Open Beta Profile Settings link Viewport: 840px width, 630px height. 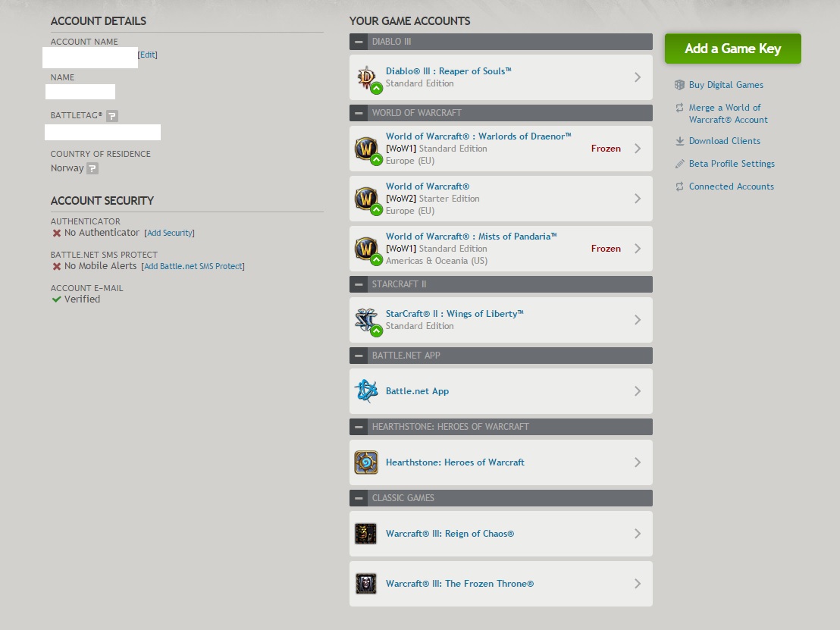(x=732, y=164)
